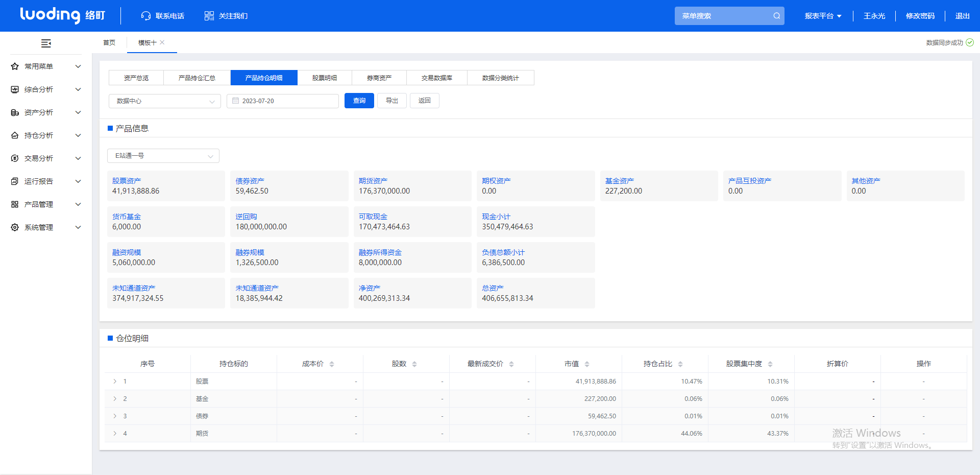
Task: Click the 综合分析 sidebar icon
Action: point(15,89)
